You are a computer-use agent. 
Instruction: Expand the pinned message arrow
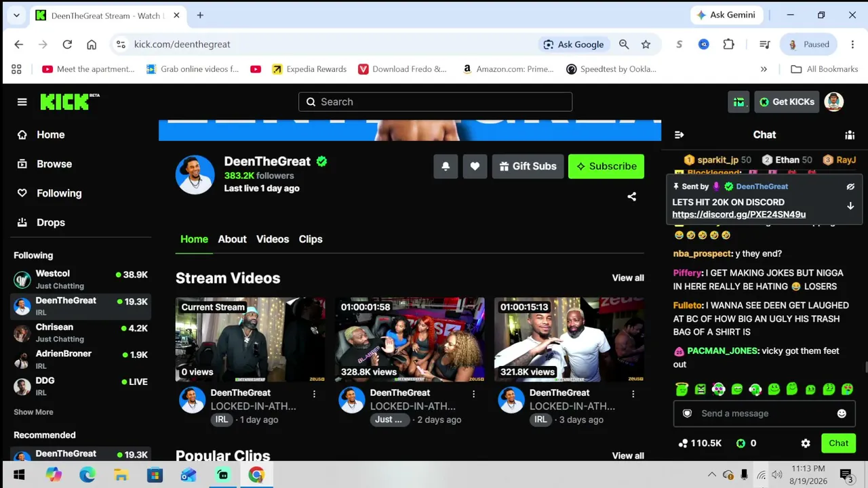[850, 206]
